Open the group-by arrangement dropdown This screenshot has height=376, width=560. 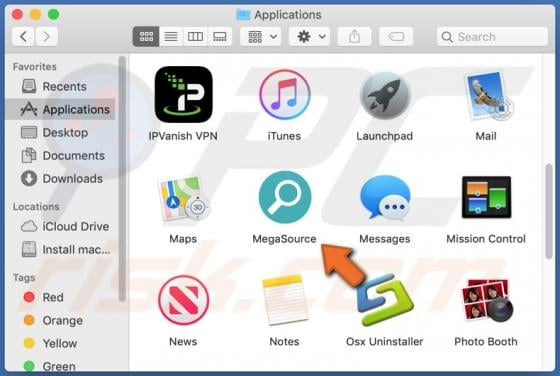pyautogui.click(x=261, y=36)
